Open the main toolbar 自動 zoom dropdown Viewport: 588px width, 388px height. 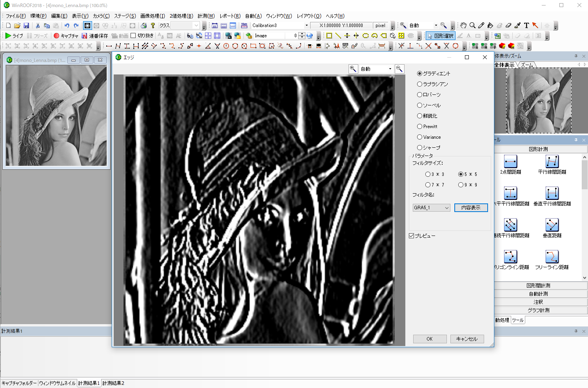[x=436, y=25]
